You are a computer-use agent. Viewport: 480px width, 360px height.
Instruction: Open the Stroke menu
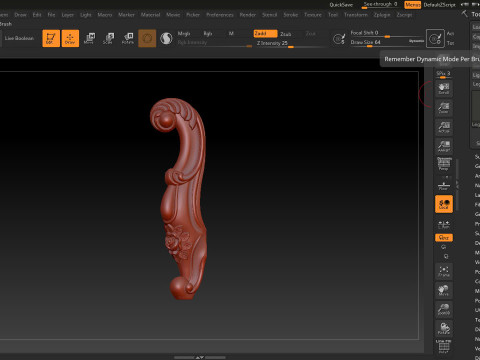(291, 15)
